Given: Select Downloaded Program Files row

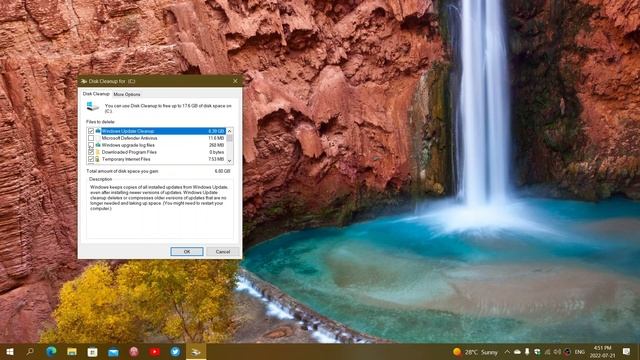Looking at the screenshot, I should click(156, 152).
